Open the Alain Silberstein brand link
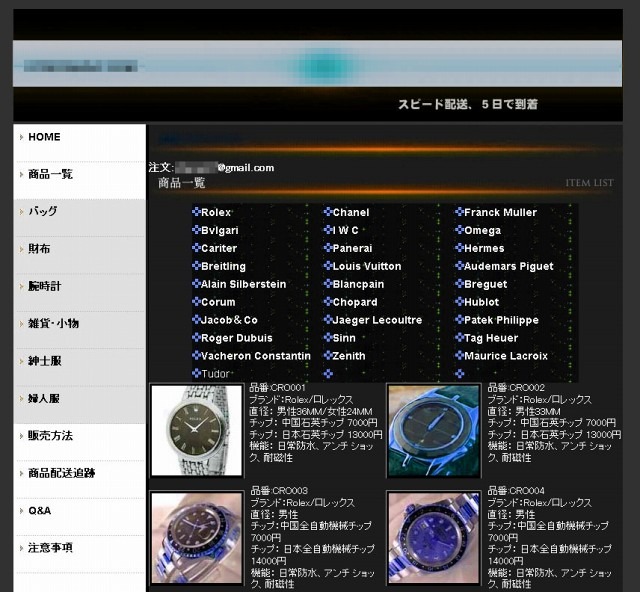Viewport: 640px width, 592px height. (244, 284)
